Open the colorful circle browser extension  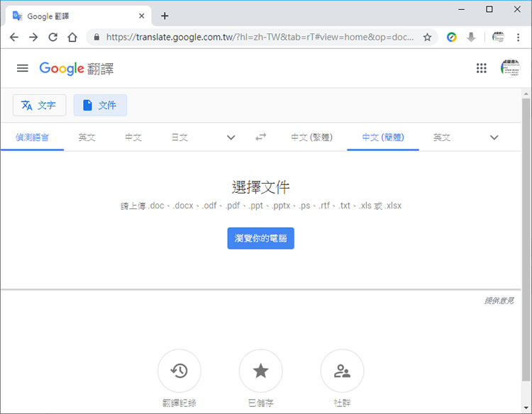(x=451, y=37)
